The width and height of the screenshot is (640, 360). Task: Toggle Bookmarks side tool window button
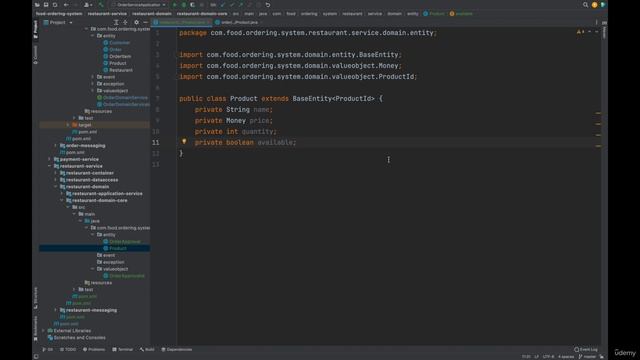coord(36,328)
